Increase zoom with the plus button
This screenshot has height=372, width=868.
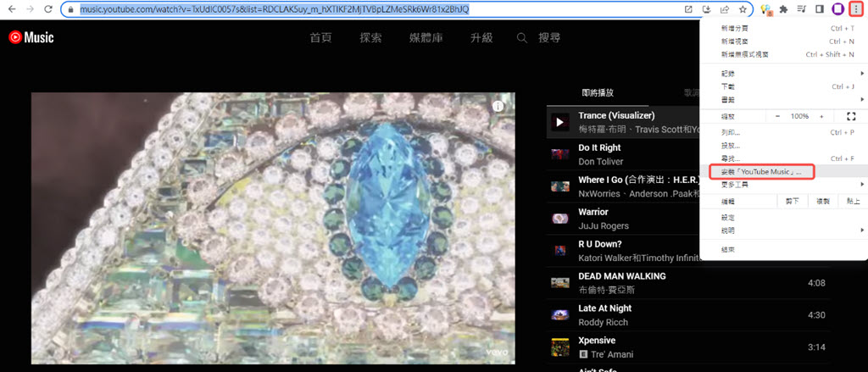[x=821, y=116]
